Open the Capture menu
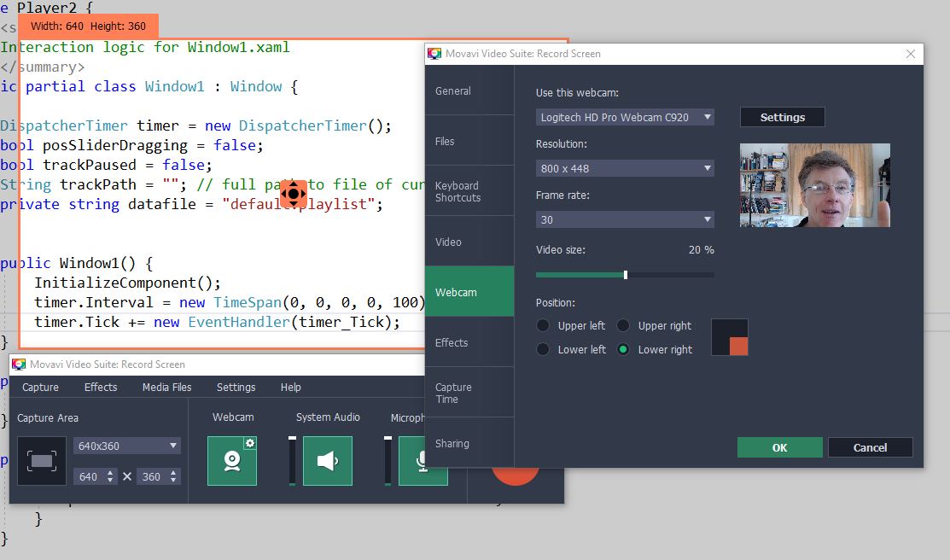The image size is (950, 560). [x=41, y=388]
